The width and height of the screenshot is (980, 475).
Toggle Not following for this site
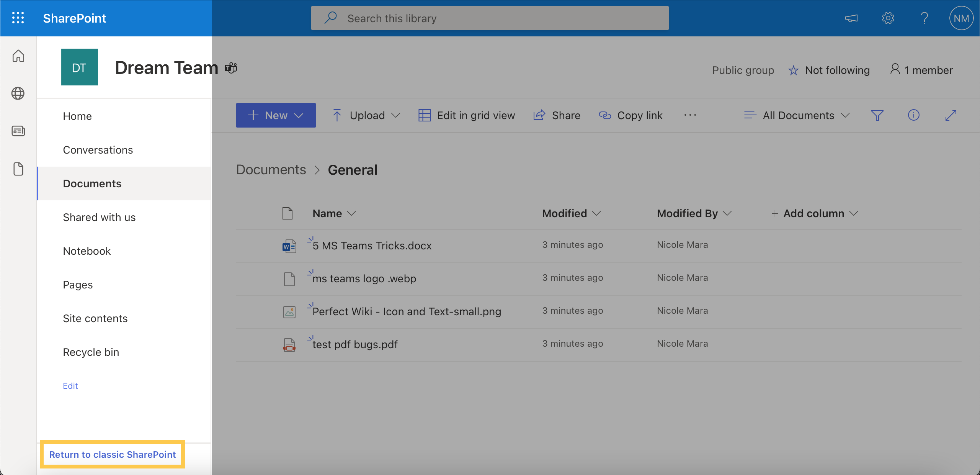[x=829, y=70]
